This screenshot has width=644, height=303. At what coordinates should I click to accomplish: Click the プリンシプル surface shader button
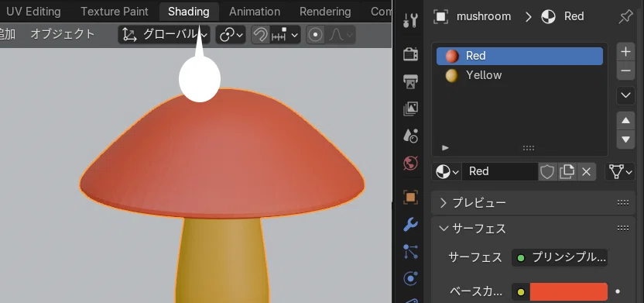tap(560, 258)
